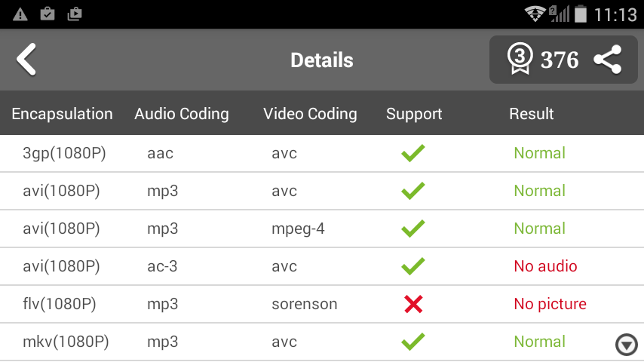Select the Video Coding column header
Image resolution: width=644 pixels, height=362 pixels.
(x=310, y=114)
